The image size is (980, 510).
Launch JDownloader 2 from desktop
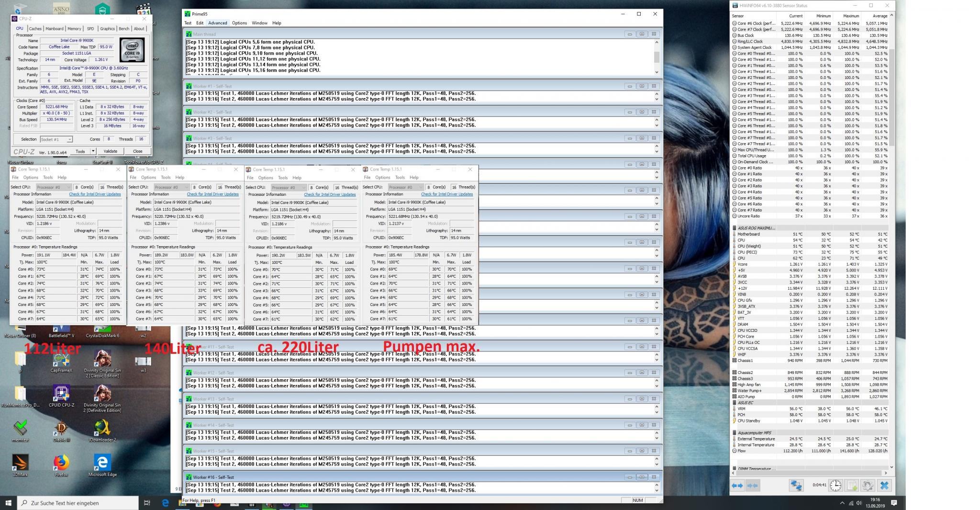tap(102, 431)
